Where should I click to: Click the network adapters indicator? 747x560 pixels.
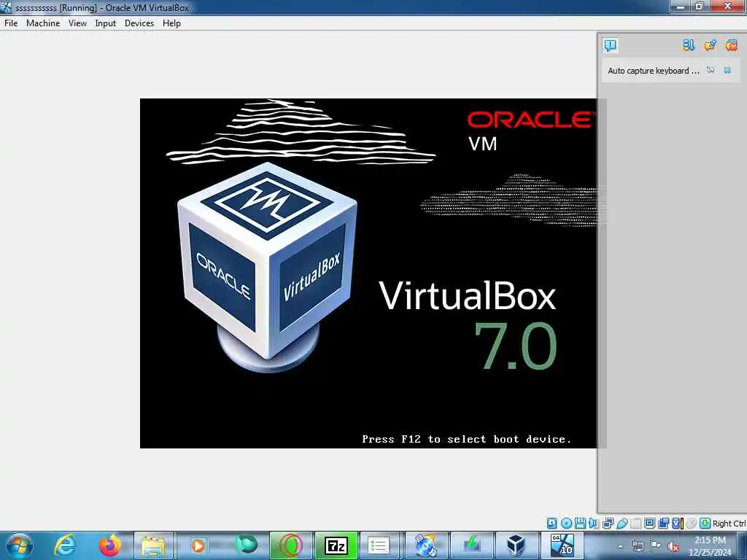608,524
